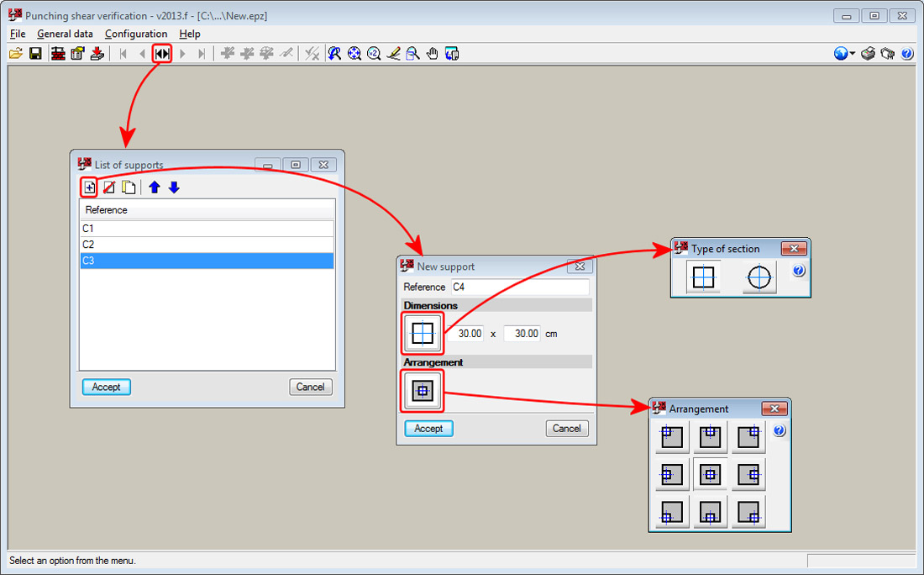Click the check/cross verification toolbar icon

pos(312,54)
